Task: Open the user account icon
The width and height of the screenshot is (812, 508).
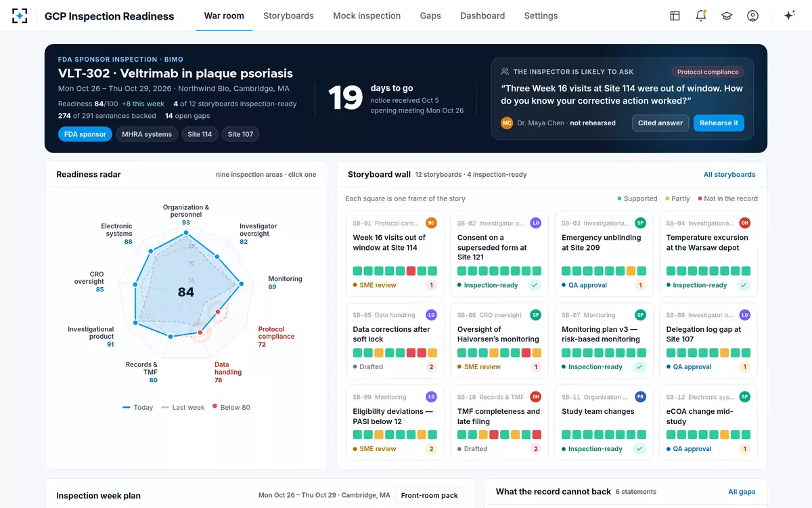Action: point(752,16)
